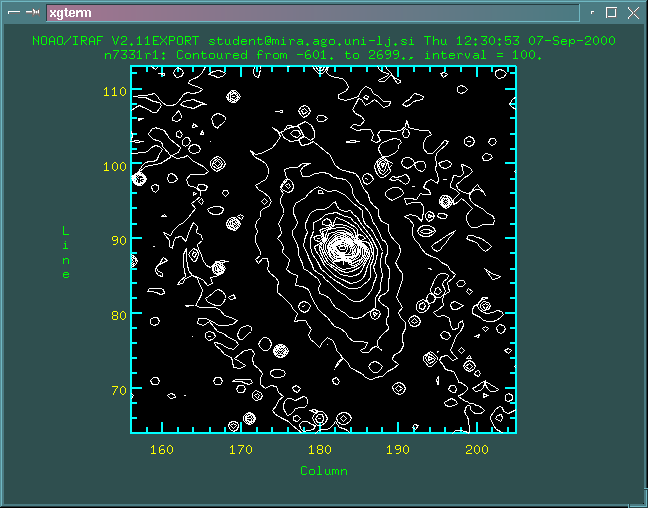Click the line axis value 80
Viewport: 648px width, 508px height.
(x=119, y=315)
